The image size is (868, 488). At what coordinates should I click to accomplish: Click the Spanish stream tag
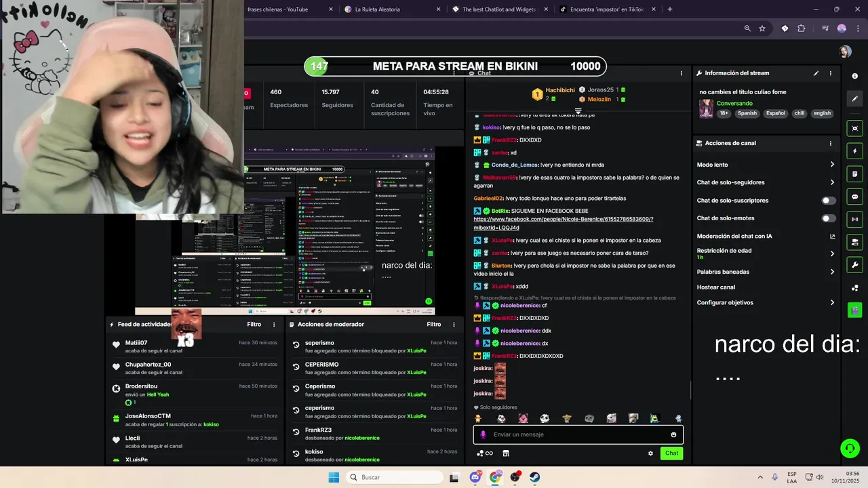pos(747,114)
